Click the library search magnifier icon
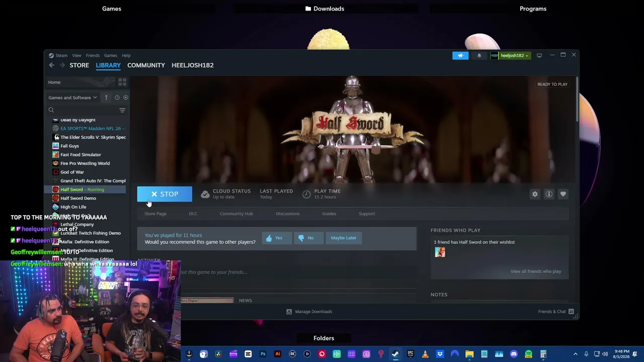 (x=51, y=110)
